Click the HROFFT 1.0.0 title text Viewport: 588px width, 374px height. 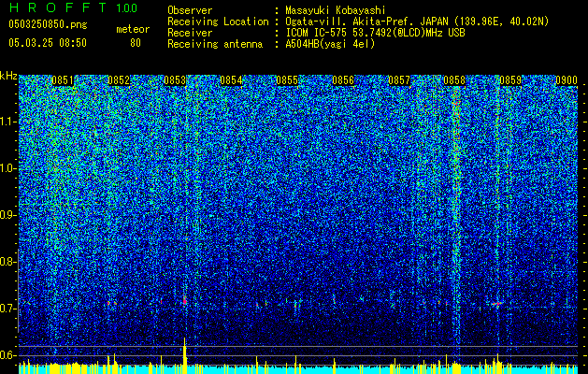point(74,7)
